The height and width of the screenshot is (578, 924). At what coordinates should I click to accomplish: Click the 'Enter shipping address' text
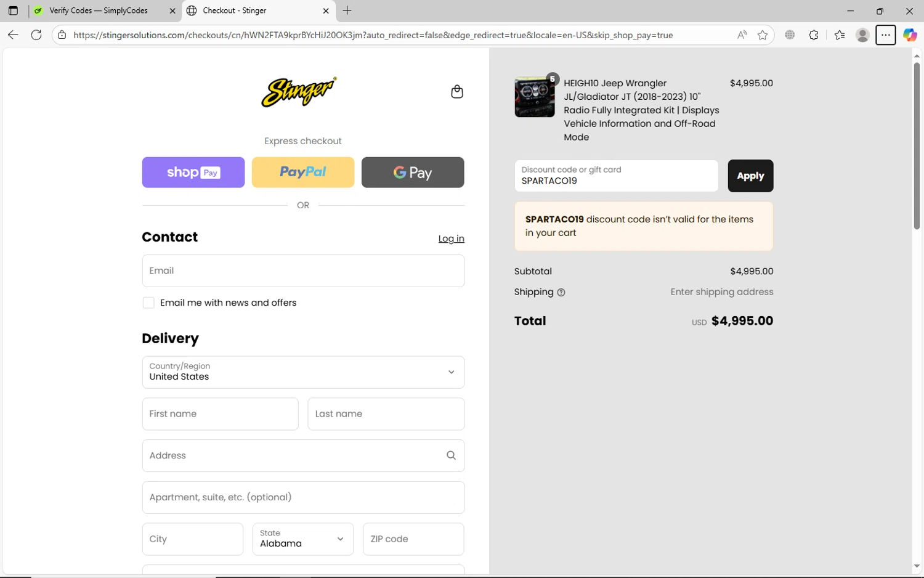point(722,292)
